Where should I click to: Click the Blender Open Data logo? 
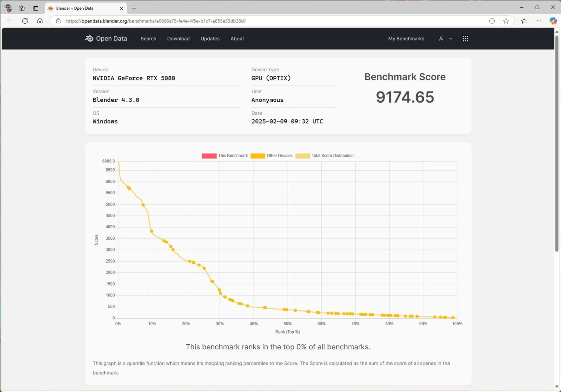coord(106,39)
